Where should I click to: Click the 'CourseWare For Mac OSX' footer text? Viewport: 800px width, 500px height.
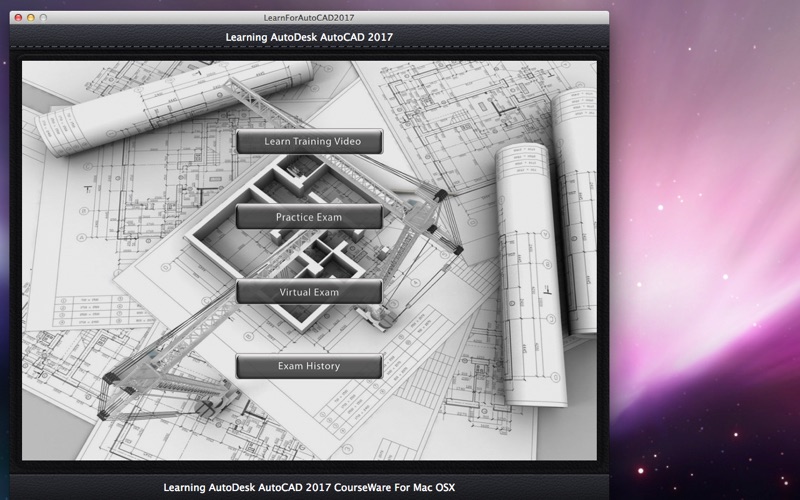pos(394,487)
